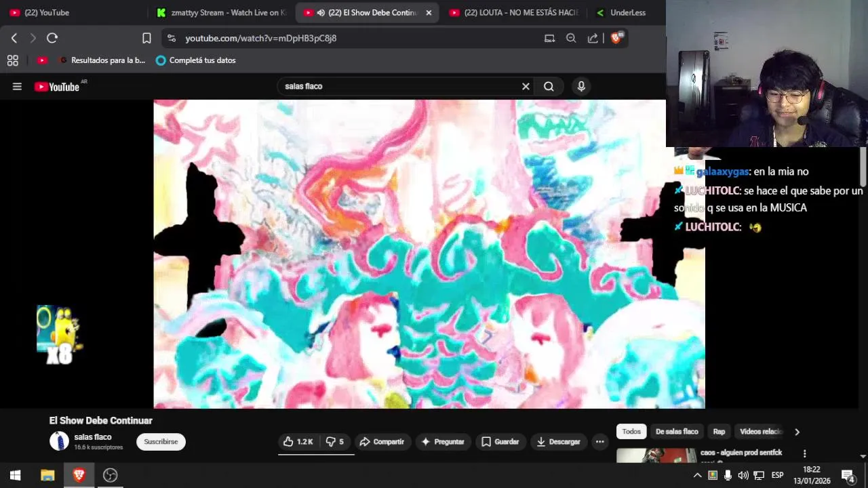Viewport: 868px width, 488px height.
Task: Open the YouTube bookmark icon in bookmarks bar
Action: coord(42,60)
